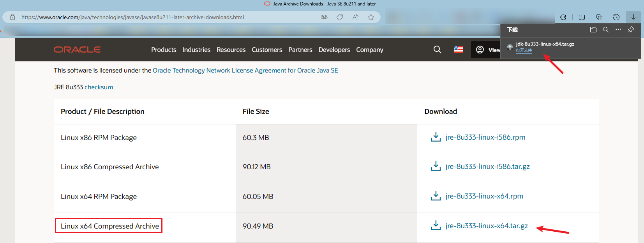Image resolution: width=644 pixels, height=243 pixels.
Task: Open Products menu
Action: [x=164, y=50]
